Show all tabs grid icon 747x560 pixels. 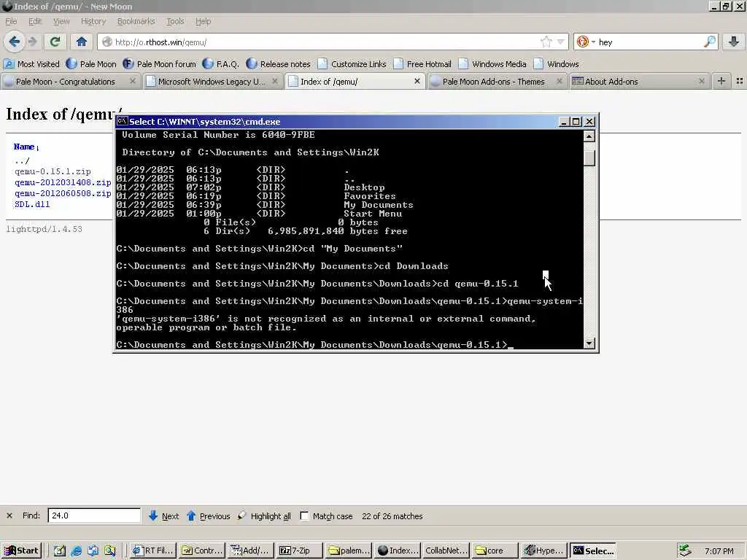(740, 82)
